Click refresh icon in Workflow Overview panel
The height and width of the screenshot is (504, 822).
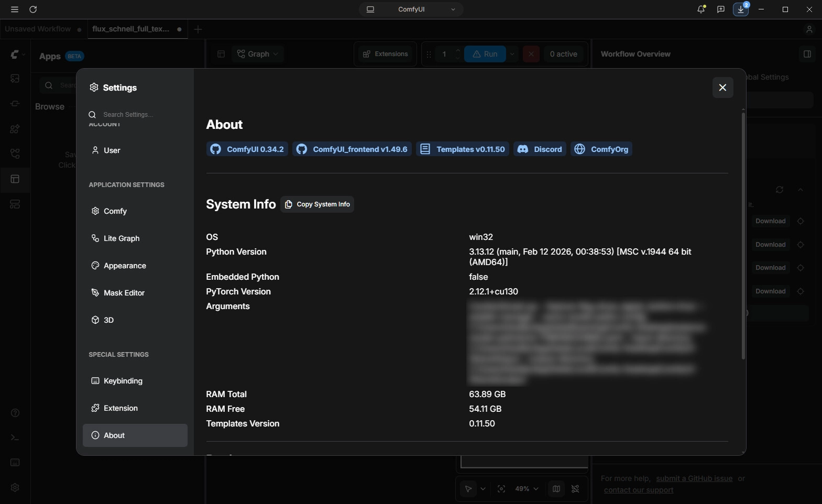pos(780,190)
